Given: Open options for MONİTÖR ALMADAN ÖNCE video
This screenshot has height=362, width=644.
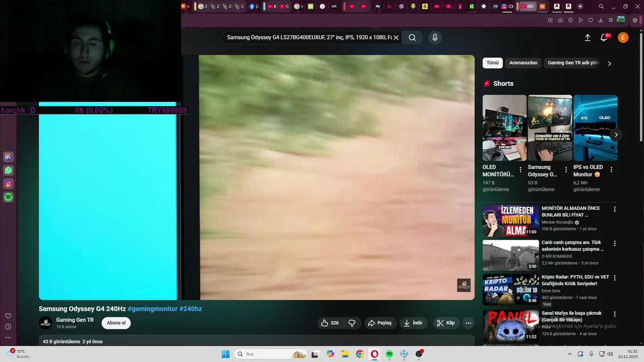Looking at the screenshot, I should (x=614, y=209).
